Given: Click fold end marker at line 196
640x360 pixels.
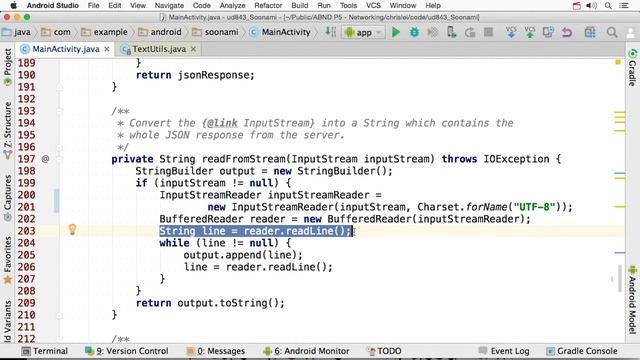Looking at the screenshot, I should [x=60, y=147].
